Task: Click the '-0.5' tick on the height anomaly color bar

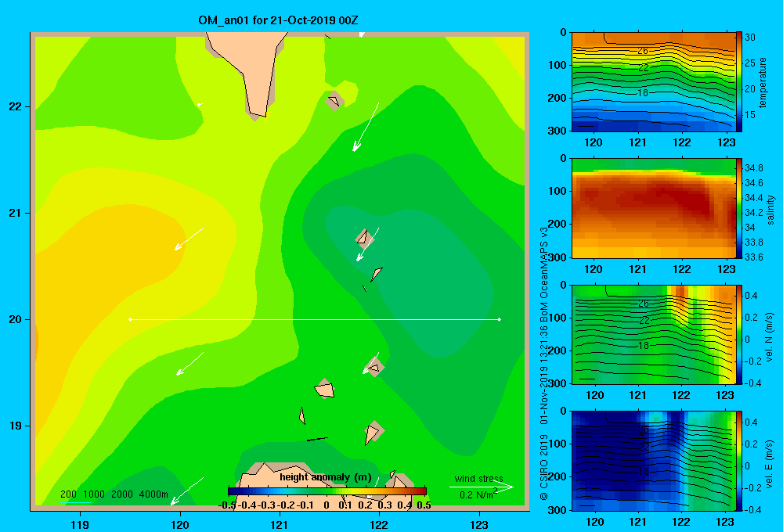Action: pos(227,505)
